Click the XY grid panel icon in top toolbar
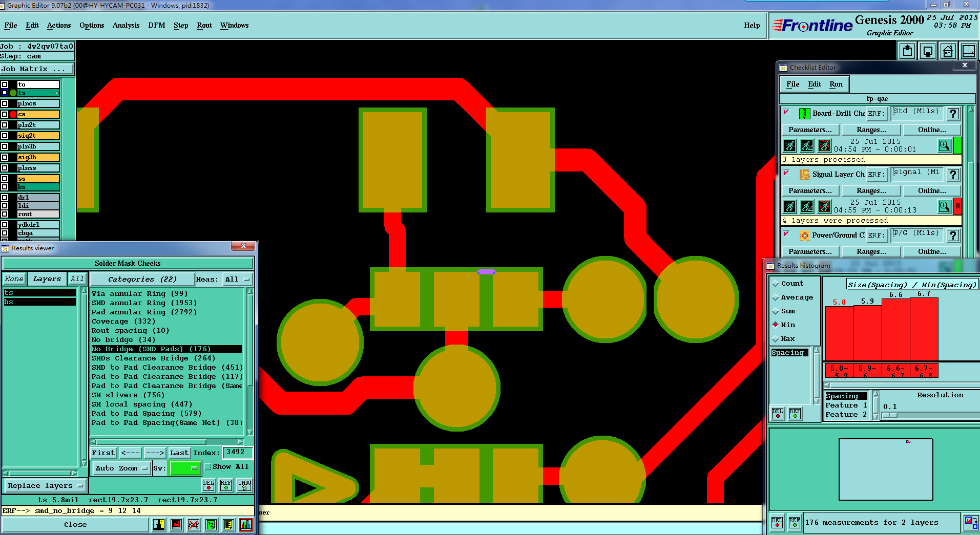Viewport: 980px width, 535px height. [x=968, y=51]
